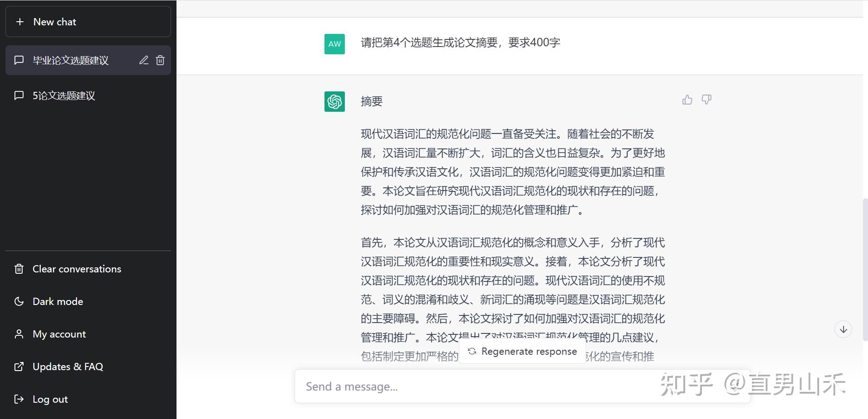Click Regenerate response
The image size is (868, 419).
coord(522,351)
